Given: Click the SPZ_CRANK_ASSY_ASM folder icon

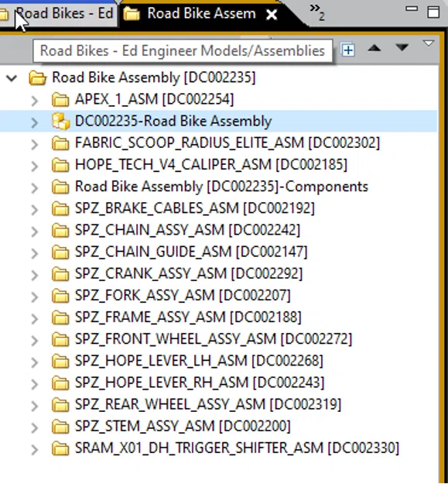Looking at the screenshot, I should tap(60, 274).
